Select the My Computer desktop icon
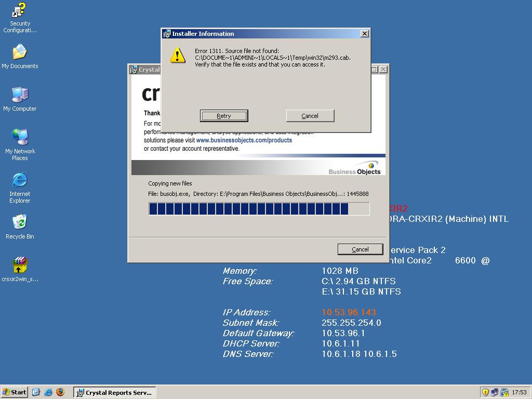The image size is (532, 399). pyautogui.click(x=20, y=99)
